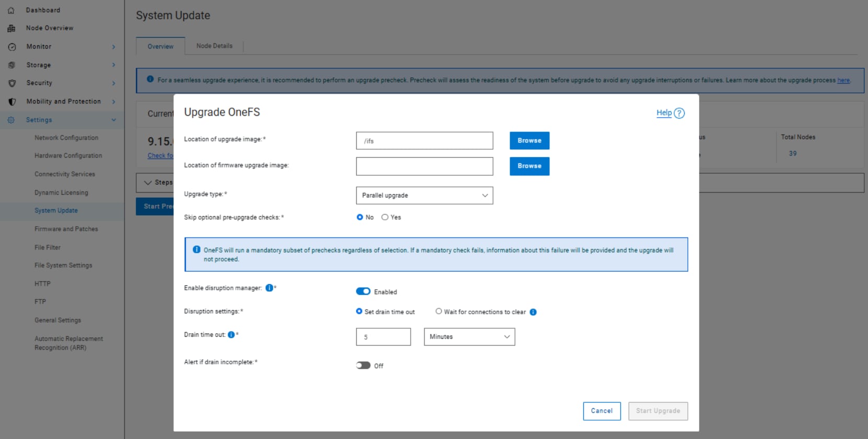Select No for skip optional pre-upgrade checks

(x=360, y=217)
